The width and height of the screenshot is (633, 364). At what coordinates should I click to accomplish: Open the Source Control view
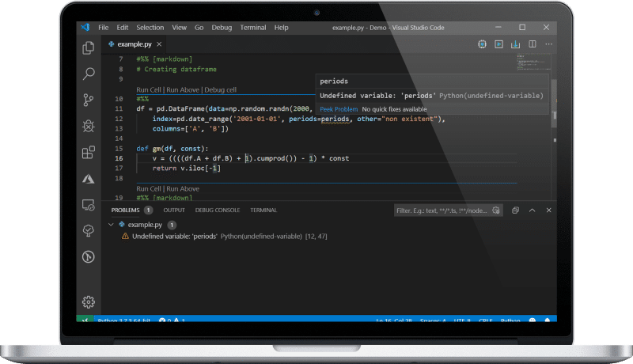tap(89, 100)
